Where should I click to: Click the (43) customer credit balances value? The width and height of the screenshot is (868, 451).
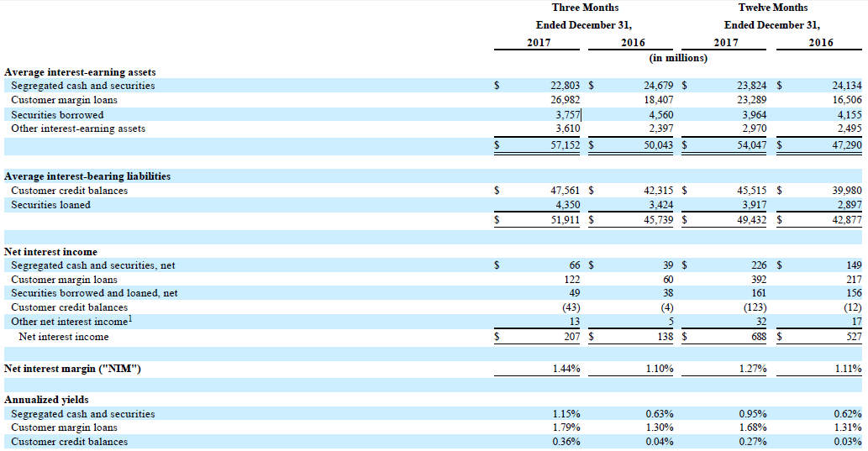tap(570, 307)
